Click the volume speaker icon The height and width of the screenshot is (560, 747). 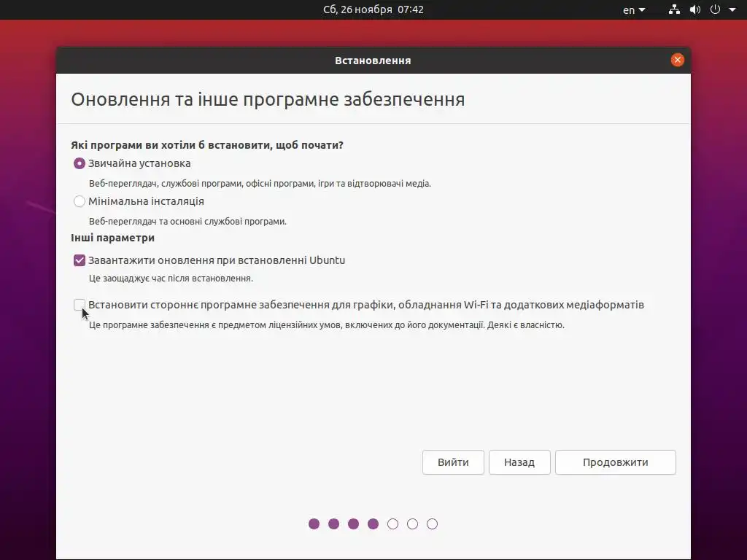point(695,9)
